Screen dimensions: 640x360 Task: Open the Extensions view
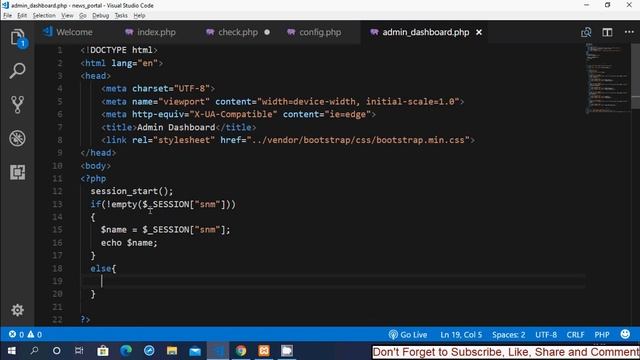coord(18,172)
